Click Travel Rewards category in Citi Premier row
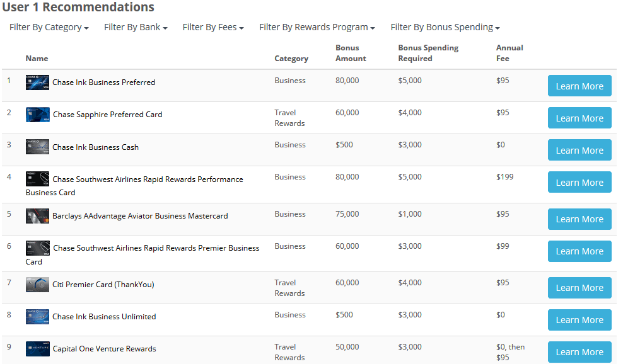 289,288
